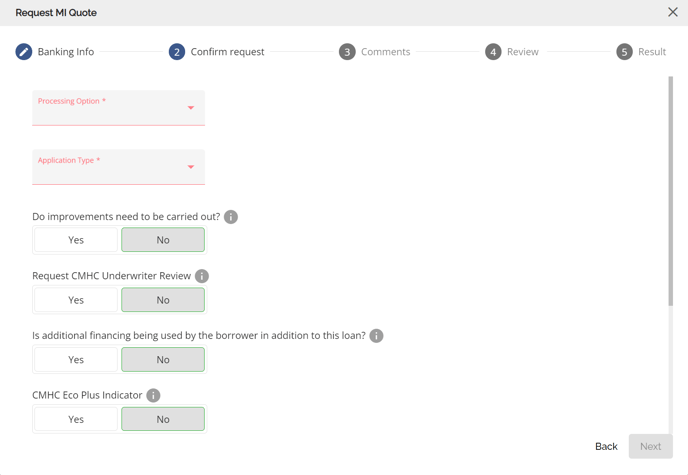This screenshot has width=688, height=475.
Task: Click the step 5 Result circle icon
Action: tap(624, 52)
